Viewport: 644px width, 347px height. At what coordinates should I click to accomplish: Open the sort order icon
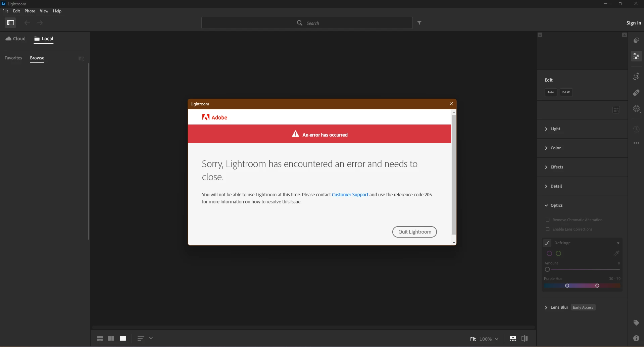141,338
